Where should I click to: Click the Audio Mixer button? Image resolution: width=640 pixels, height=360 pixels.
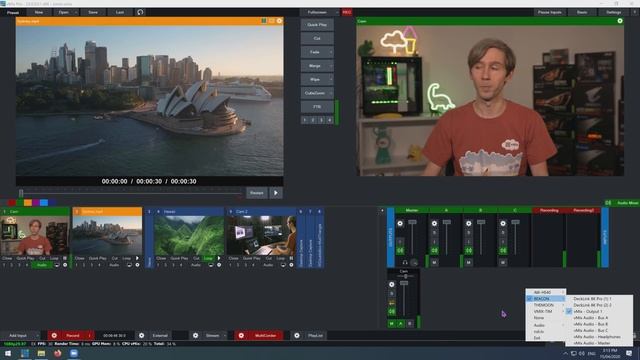coord(622,203)
